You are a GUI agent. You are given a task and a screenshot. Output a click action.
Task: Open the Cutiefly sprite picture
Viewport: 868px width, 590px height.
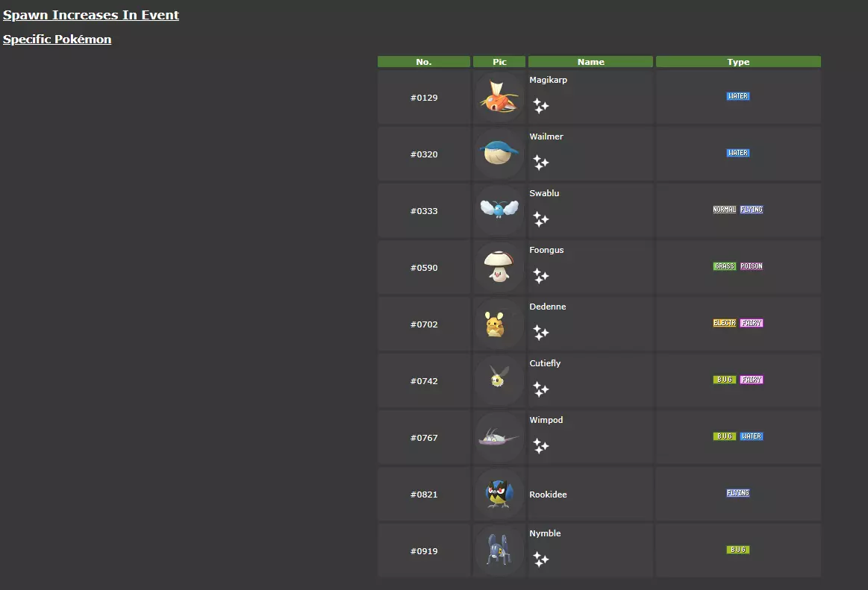pyautogui.click(x=499, y=381)
